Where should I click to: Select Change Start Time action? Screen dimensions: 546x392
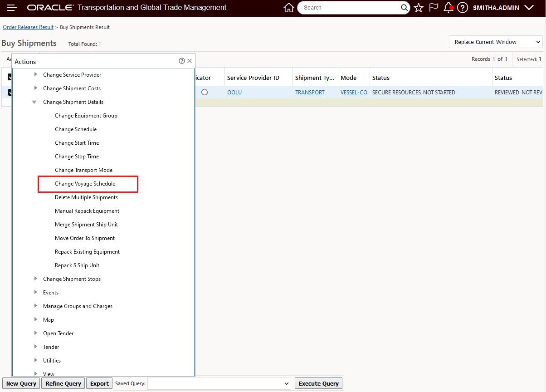point(77,143)
